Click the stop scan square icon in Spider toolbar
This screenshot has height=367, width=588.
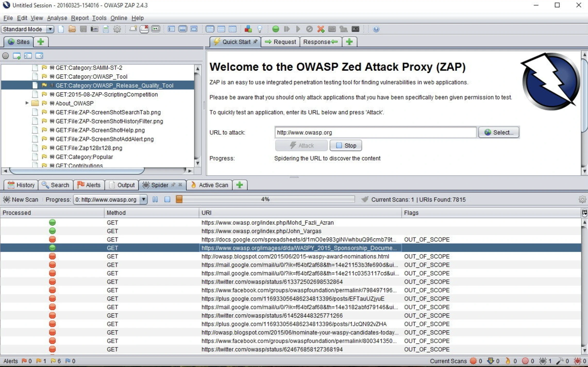167,199
